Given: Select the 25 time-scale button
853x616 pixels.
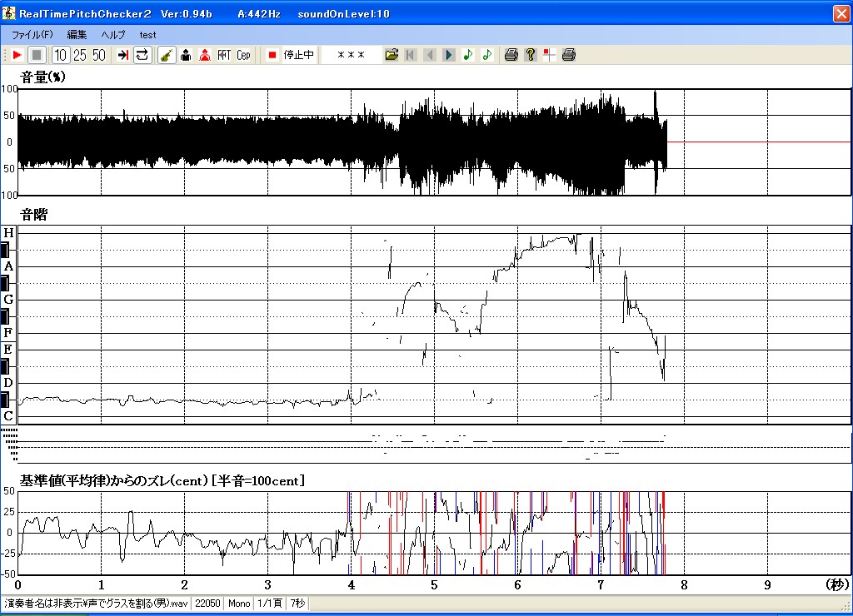Looking at the screenshot, I should pyautogui.click(x=79, y=55).
